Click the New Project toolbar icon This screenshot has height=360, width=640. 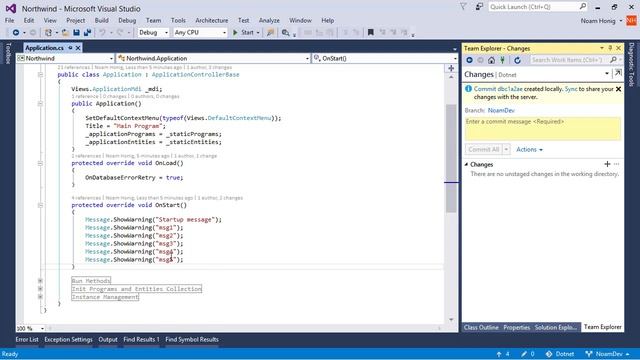[48, 32]
